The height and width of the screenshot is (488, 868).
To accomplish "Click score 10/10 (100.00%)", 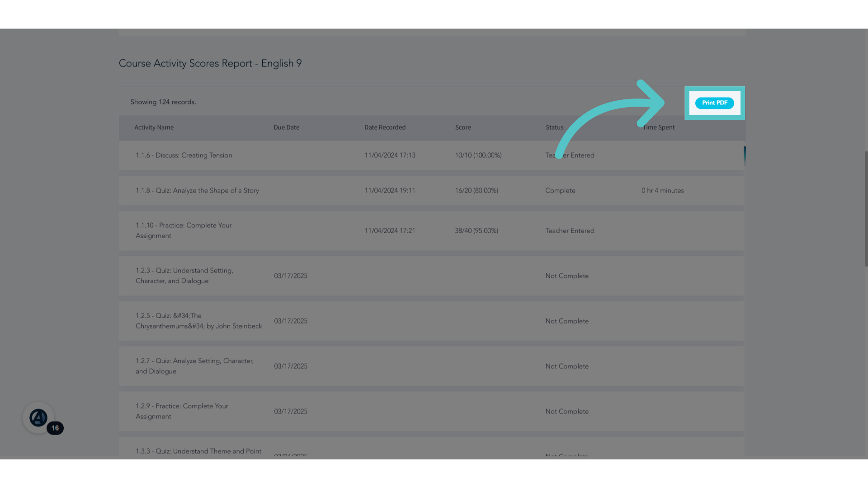I will coord(478,155).
